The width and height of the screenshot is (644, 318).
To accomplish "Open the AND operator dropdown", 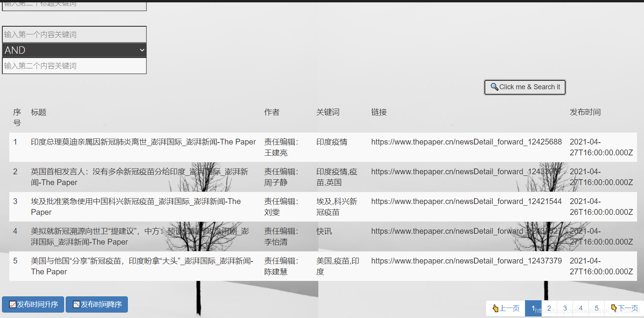I will click(x=75, y=50).
